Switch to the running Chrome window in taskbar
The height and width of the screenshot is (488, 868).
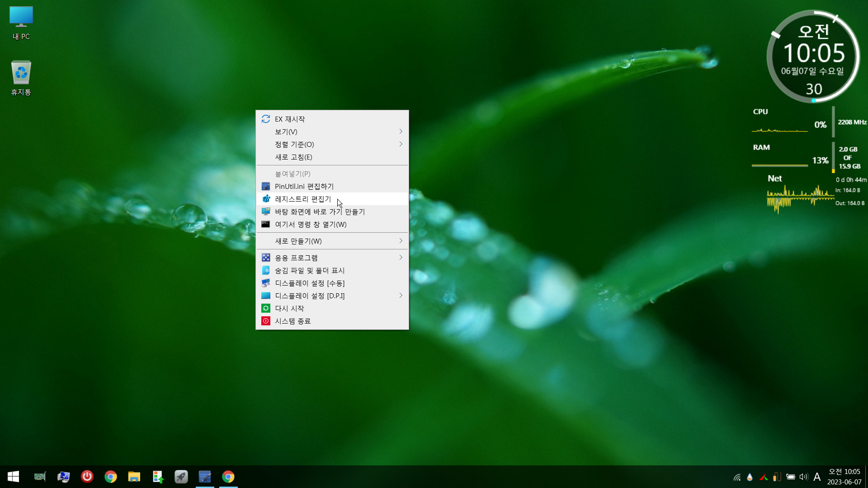[x=228, y=477]
